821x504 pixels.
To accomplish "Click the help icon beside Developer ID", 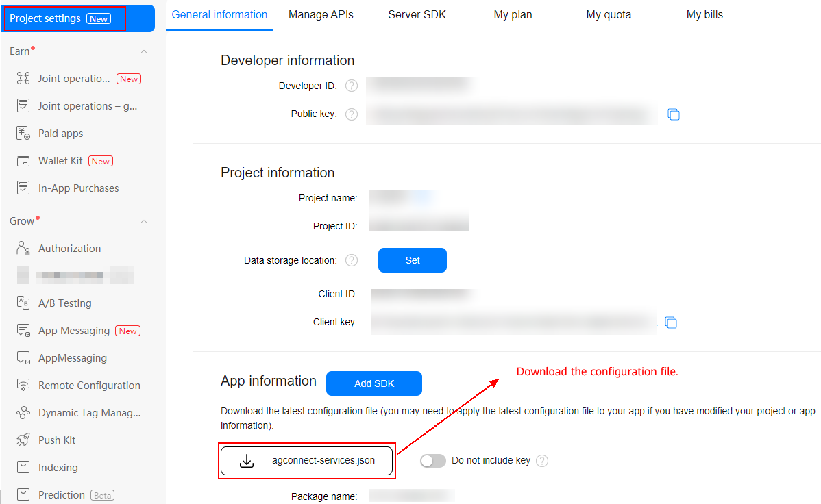I will coord(352,86).
